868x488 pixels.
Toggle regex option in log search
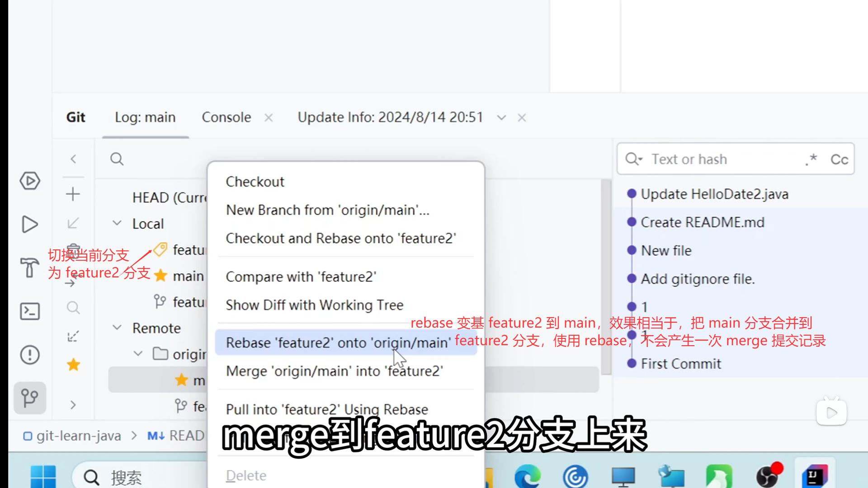click(x=811, y=160)
